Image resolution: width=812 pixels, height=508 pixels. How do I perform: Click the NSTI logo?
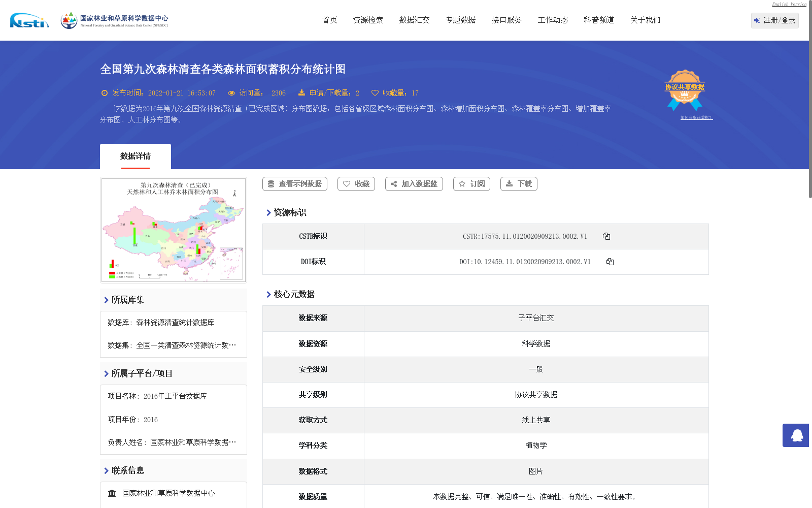click(29, 20)
